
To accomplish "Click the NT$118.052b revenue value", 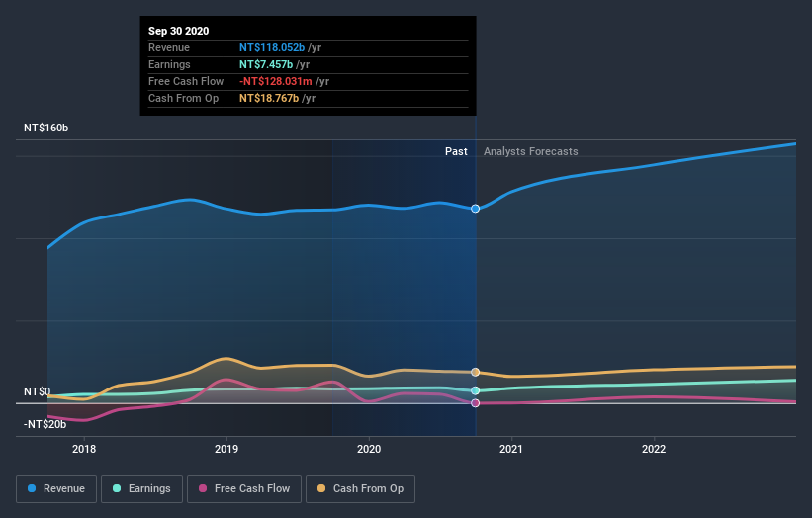I will coord(272,47).
